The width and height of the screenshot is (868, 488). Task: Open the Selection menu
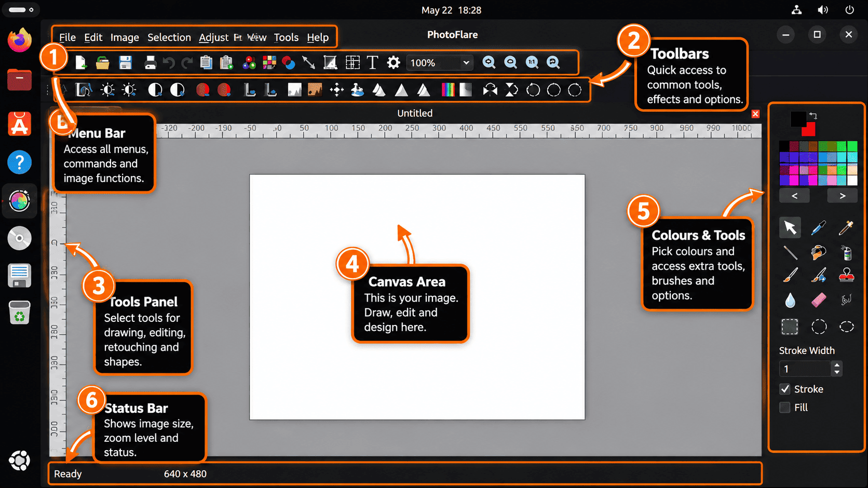169,37
